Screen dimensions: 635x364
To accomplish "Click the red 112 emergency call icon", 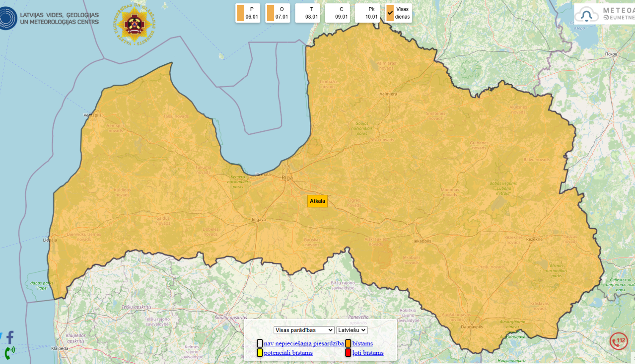I will (x=618, y=341).
